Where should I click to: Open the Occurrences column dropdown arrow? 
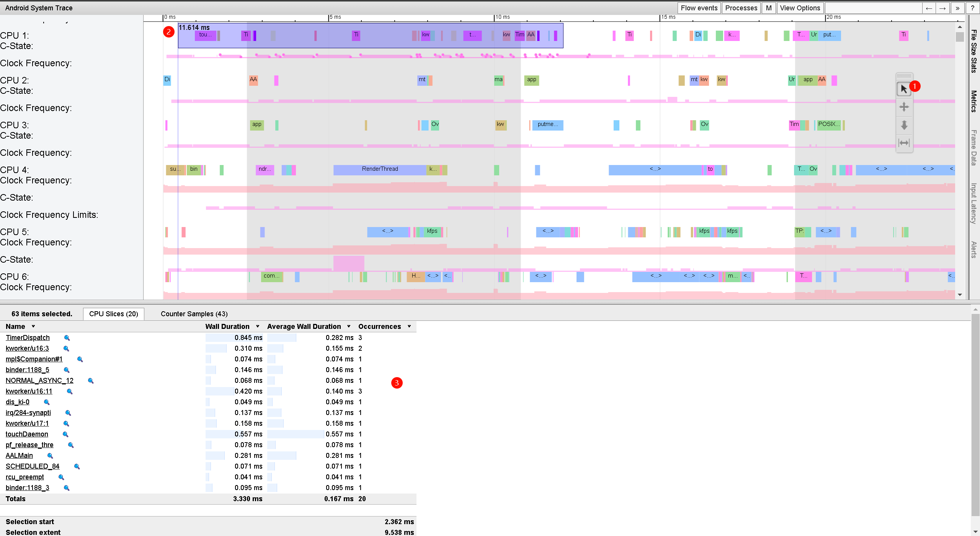tap(409, 326)
